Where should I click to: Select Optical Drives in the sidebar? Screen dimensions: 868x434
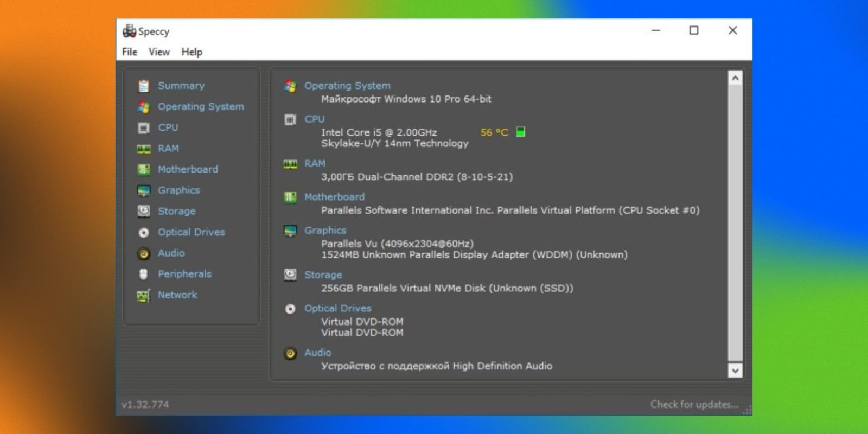pos(191,232)
